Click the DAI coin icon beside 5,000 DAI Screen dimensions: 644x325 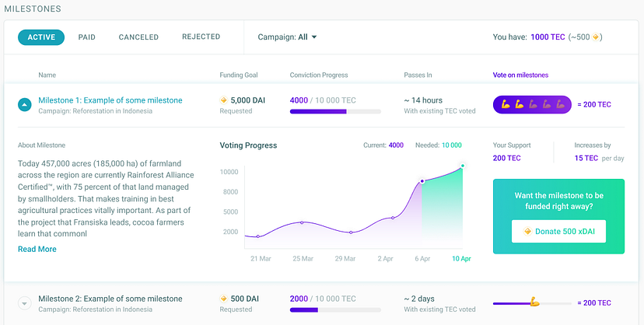(x=224, y=100)
